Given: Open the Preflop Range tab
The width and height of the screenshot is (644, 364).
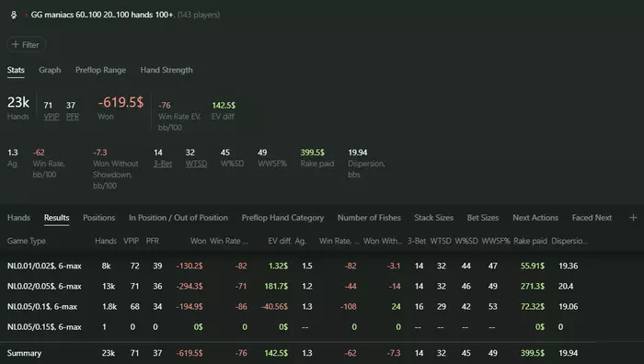Looking at the screenshot, I should coord(100,70).
